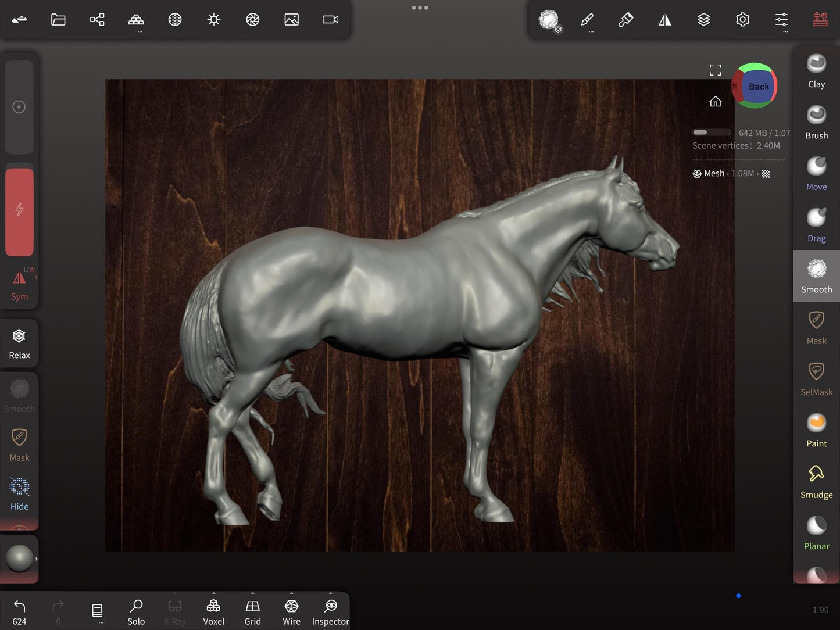Open the Layers panel icon

703,20
